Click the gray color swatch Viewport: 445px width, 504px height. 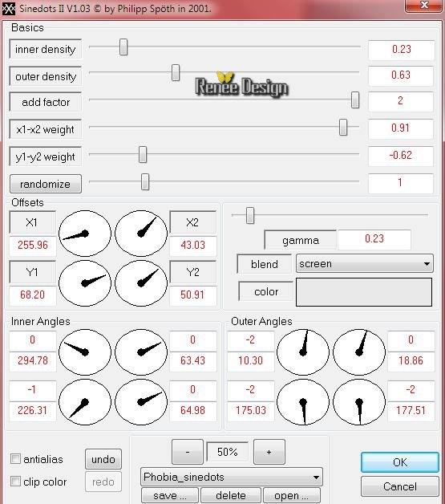click(x=364, y=292)
